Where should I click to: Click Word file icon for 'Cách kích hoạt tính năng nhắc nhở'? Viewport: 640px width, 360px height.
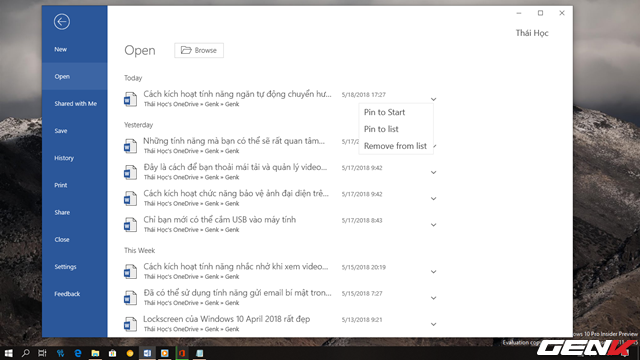130,272
